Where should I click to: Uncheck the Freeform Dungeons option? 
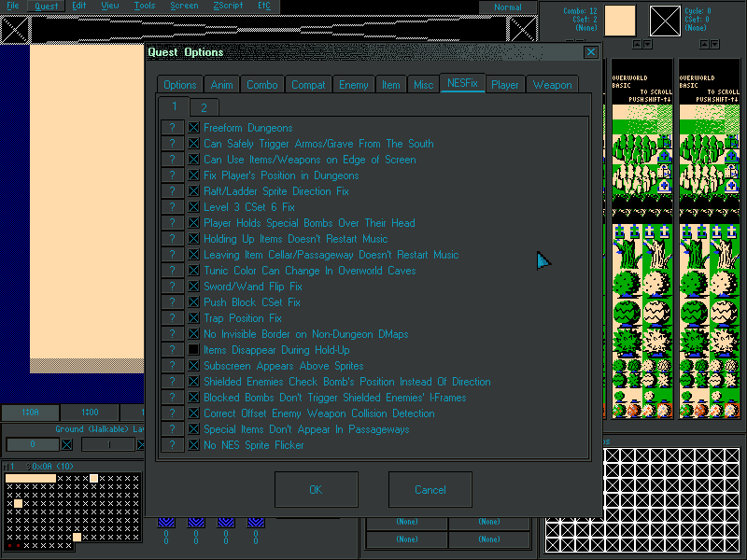point(194,128)
